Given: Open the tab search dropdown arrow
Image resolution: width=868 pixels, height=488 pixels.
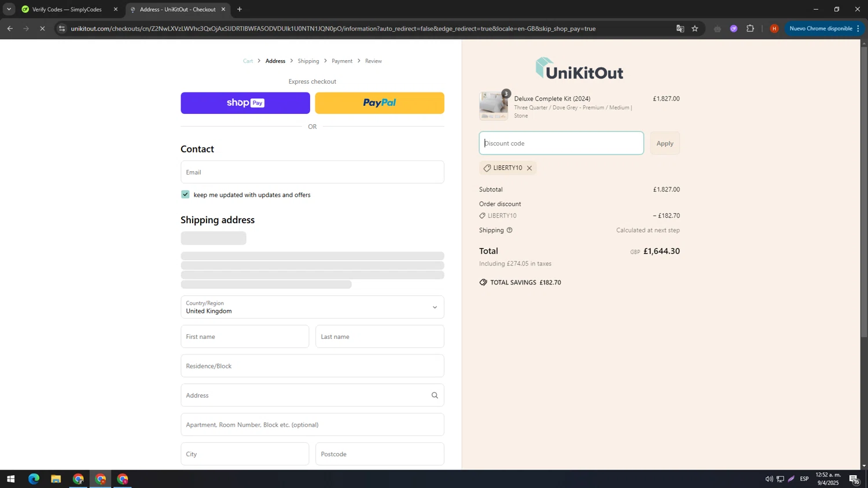Looking at the screenshot, I should click(x=9, y=9).
